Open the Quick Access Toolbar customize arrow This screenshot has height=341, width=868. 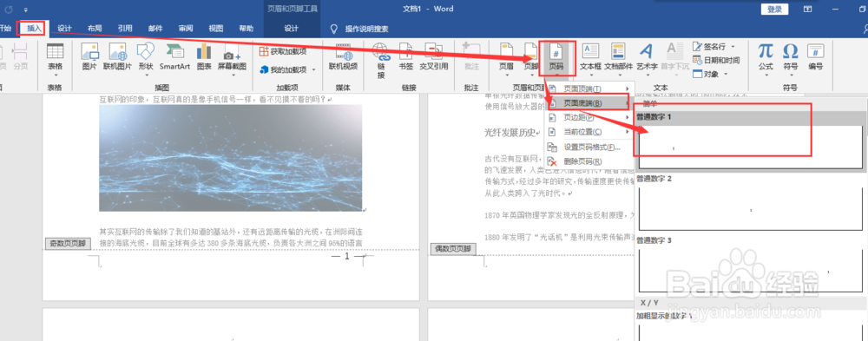tap(26, 10)
